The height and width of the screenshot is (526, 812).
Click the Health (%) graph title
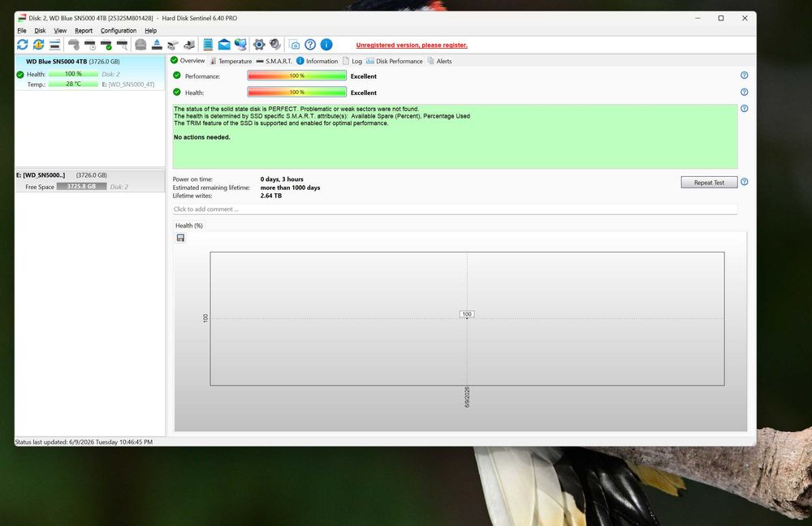[189, 226]
